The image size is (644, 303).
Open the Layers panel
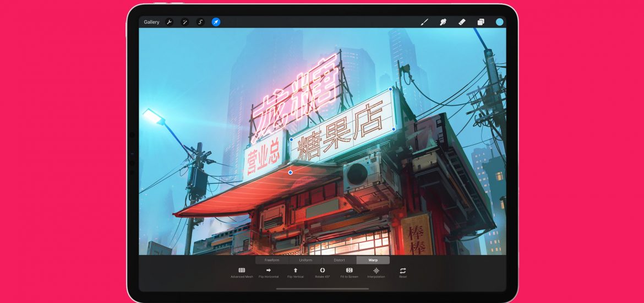(x=481, y=22)
